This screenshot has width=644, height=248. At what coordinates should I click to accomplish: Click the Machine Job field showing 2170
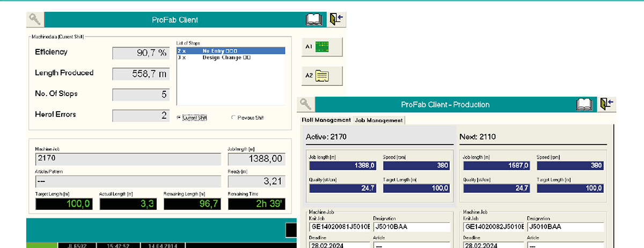(x=128, y=159)
